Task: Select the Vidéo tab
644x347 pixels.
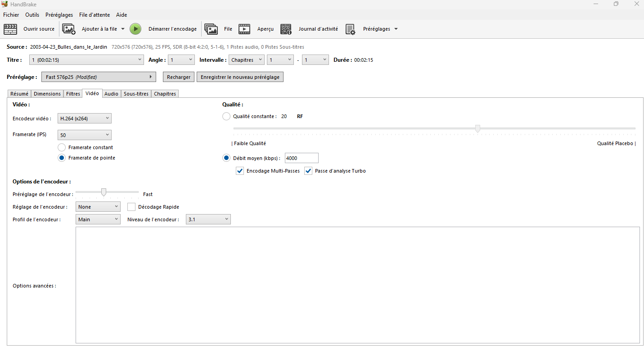Action: pyautogui.click(x=92, y=93)
